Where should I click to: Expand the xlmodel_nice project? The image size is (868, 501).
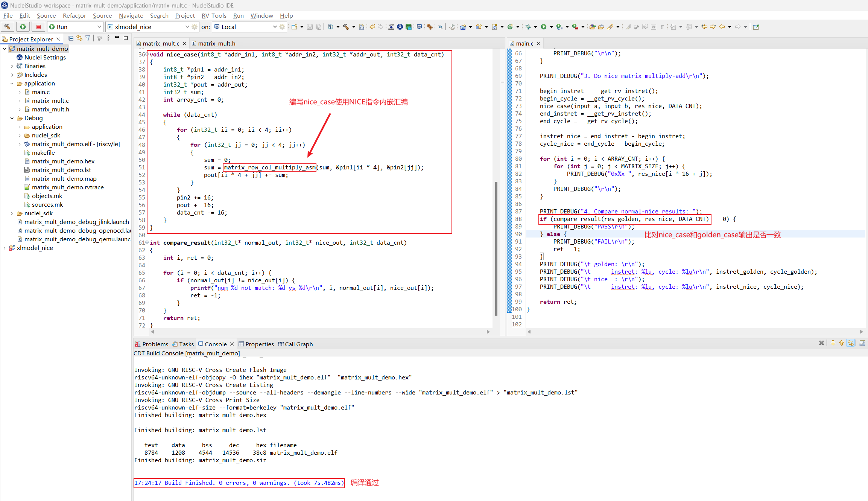[5, 248]
